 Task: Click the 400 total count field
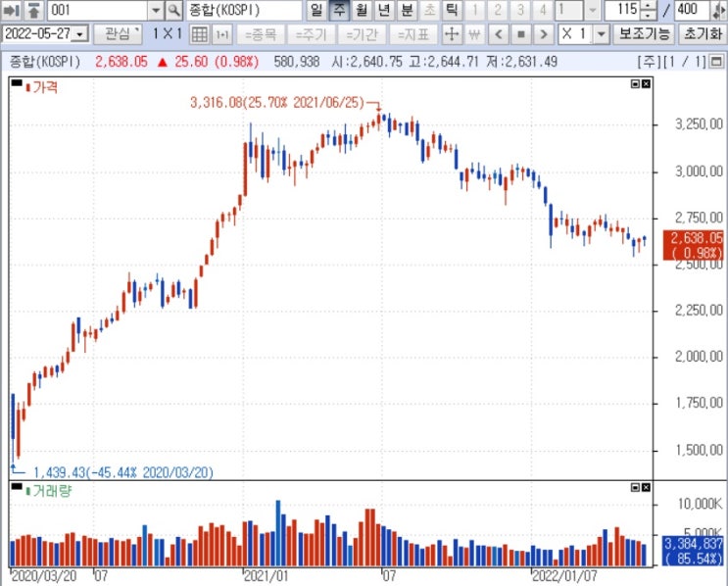coord(693,10)
